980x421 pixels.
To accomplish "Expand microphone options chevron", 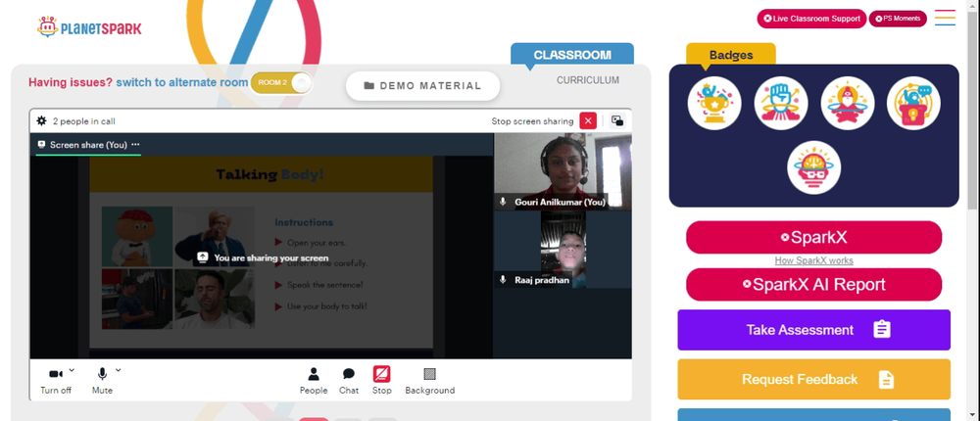I will tap(119, 370).
